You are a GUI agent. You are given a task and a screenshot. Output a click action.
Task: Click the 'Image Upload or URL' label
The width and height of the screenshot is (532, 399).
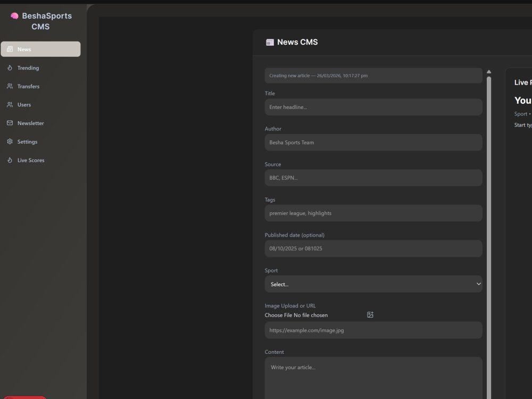(x=290, y=306)
